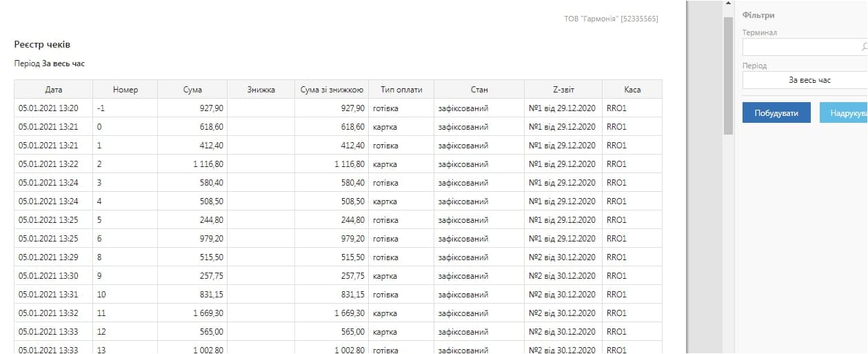Click the search icon in Термінал field
Viewport: 868px width, 354px height.
(x=864, y=47)
